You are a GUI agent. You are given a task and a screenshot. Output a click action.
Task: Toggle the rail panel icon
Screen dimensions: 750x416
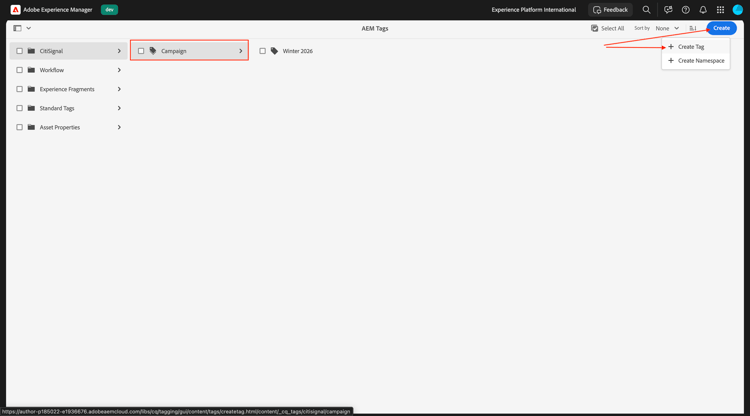(x=17, y=28)
